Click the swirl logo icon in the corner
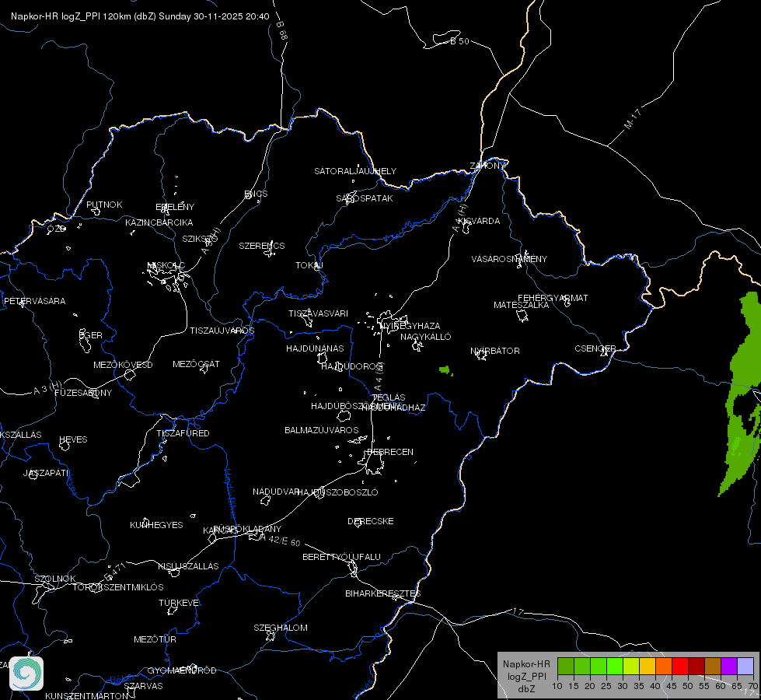This screenshot has width=761, height=700. click(x=26, y=674)
